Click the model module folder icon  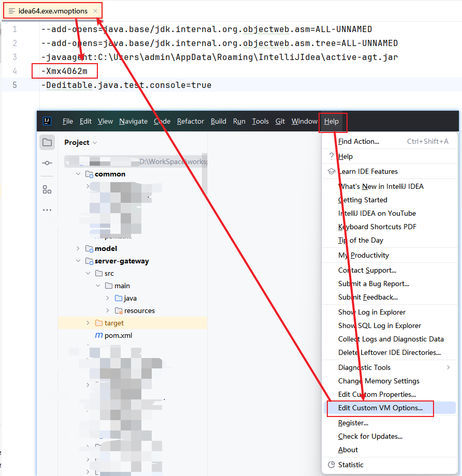point(90,249)
